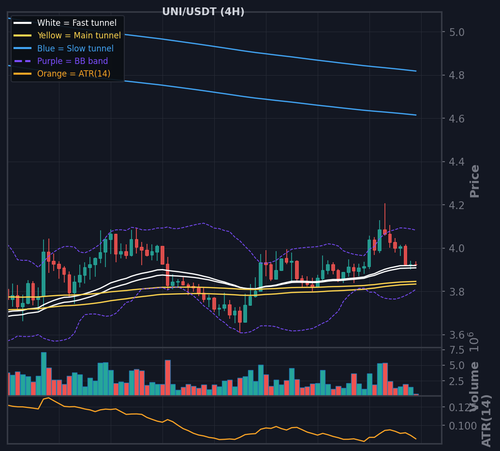Click the 3.8 price axis label
Screen dimensions: 500x451
pyautogui.click(x=456, y=292)
